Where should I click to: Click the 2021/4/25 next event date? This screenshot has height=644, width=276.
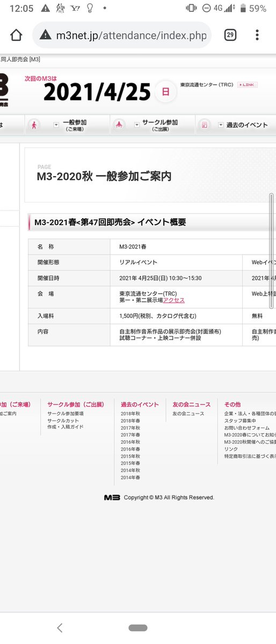point(97,92)
